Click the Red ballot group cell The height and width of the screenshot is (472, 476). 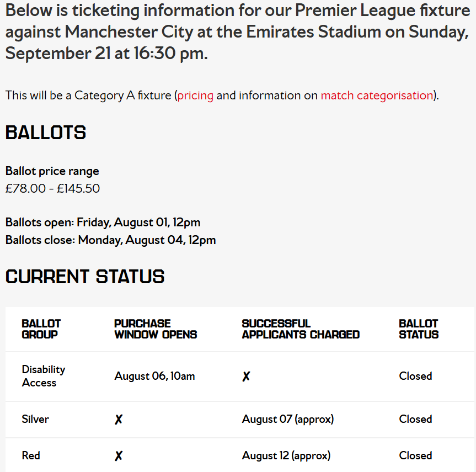[31, 455]
